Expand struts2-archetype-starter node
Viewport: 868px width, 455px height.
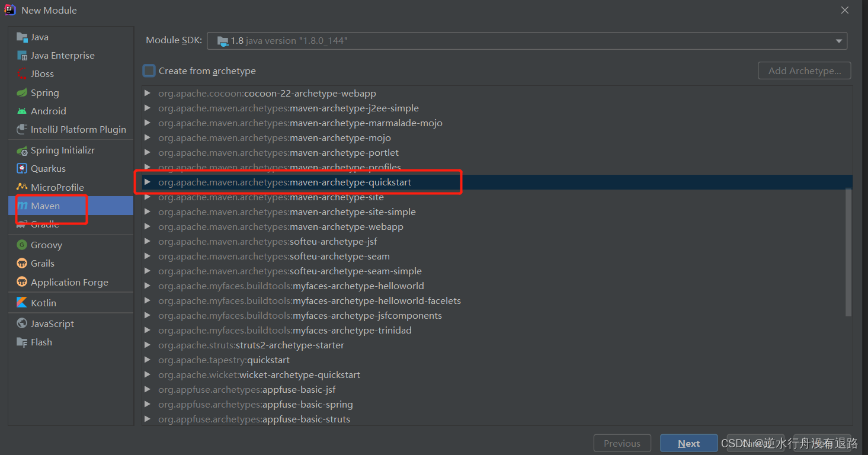tap(148, 345)
